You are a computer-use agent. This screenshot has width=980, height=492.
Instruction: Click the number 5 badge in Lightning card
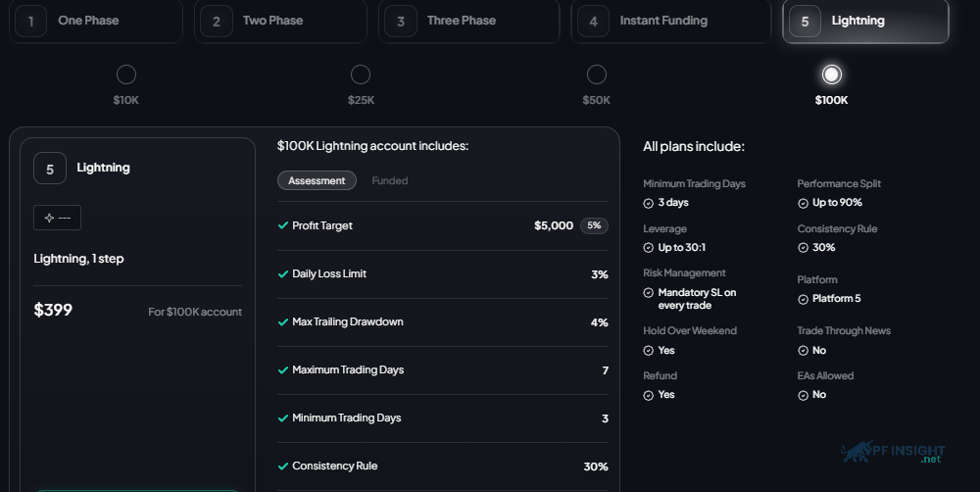50,169
